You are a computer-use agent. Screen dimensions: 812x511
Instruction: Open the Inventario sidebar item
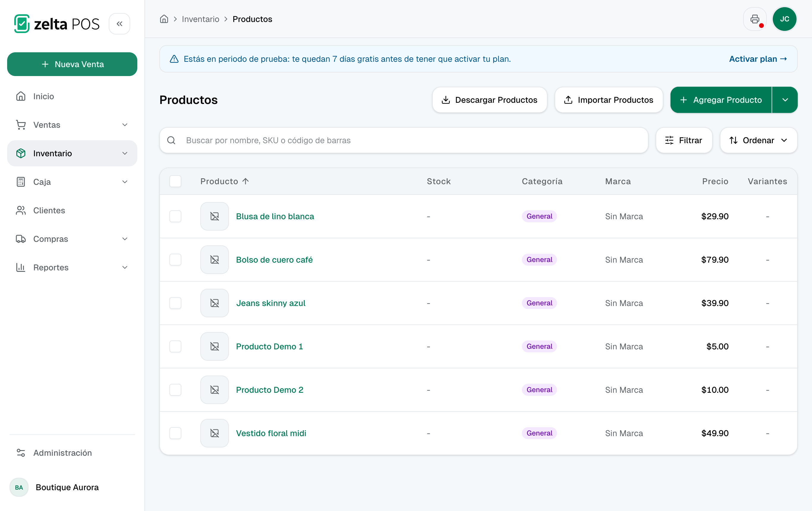72,153
